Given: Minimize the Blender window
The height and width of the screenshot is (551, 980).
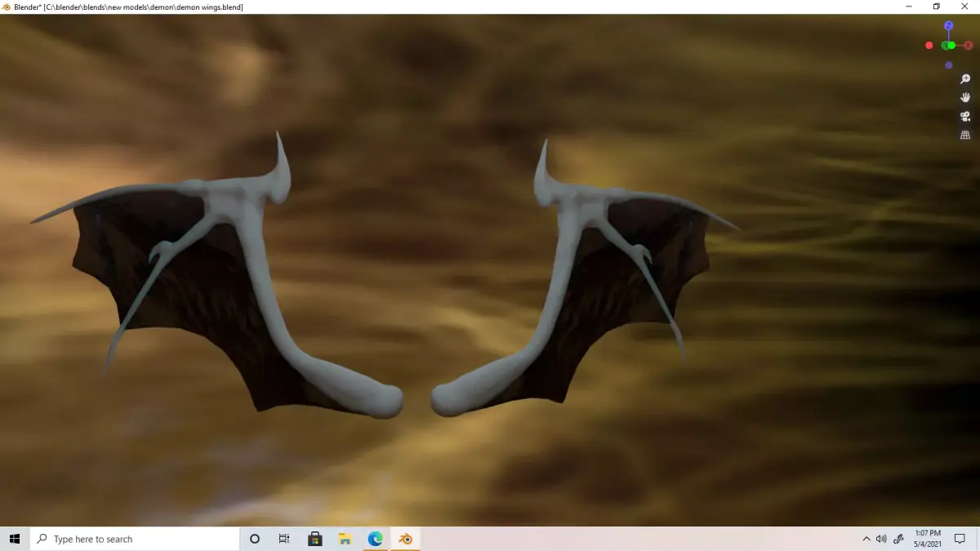Looking at the screenshot, I should pyautogui.click(x=909, y=7).
